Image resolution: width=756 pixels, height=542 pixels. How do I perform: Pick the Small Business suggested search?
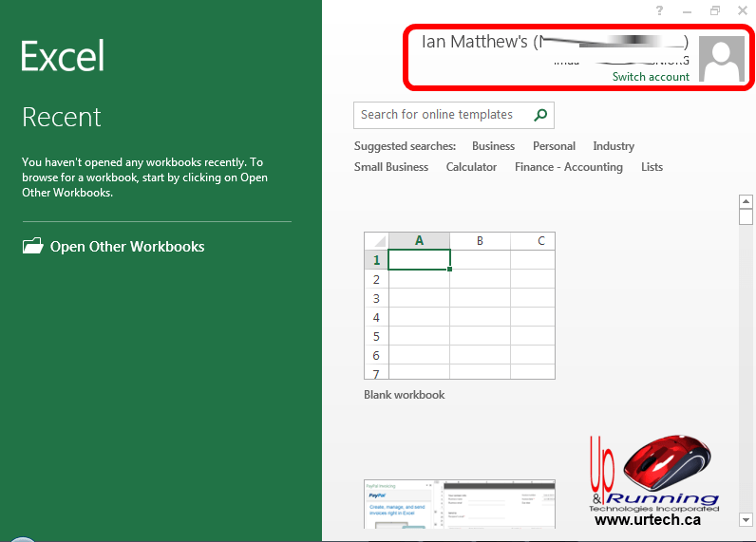pyautogui.click(x=391, y=167)
